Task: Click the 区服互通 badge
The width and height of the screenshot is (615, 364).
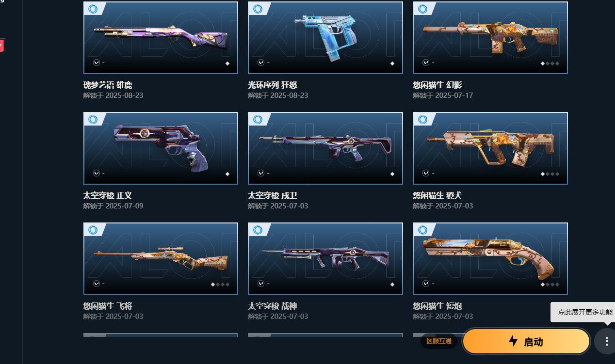Action: [439, 341]
